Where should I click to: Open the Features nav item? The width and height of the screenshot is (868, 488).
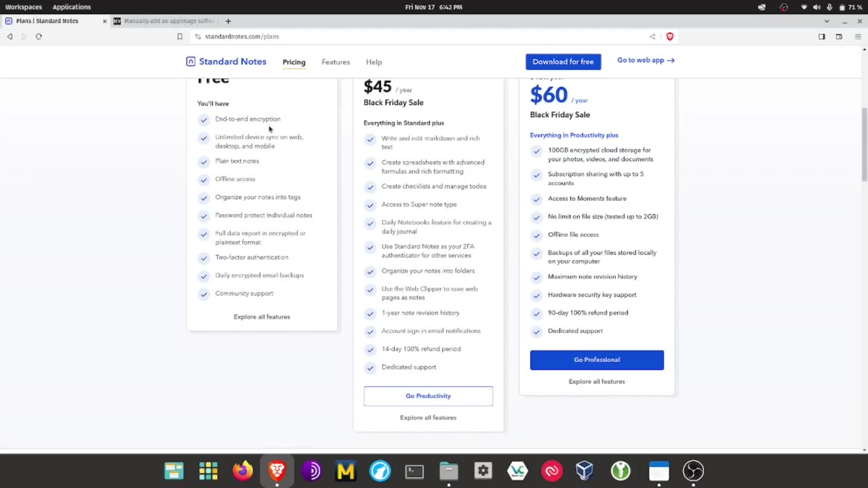[x=336, y=62]
